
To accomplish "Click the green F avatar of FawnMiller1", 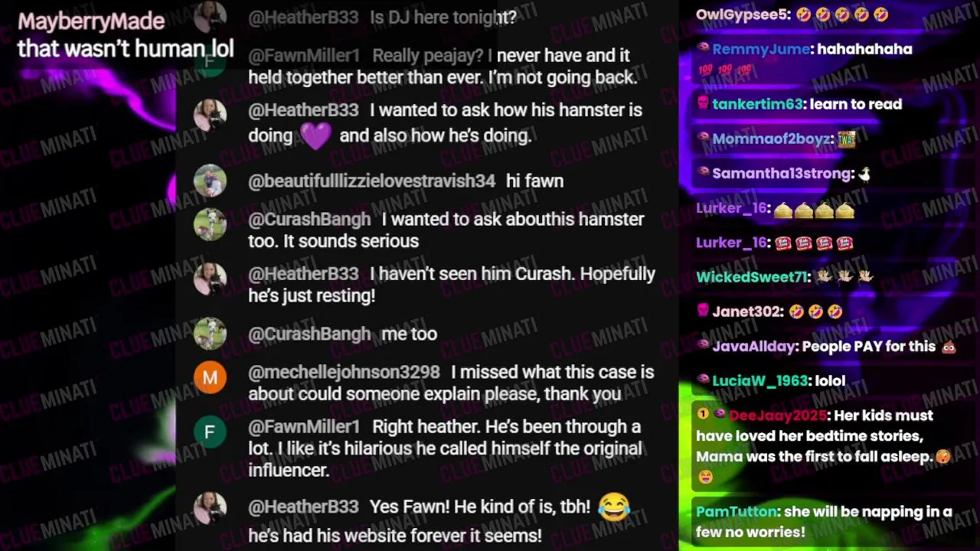I will tap(210, 432).
